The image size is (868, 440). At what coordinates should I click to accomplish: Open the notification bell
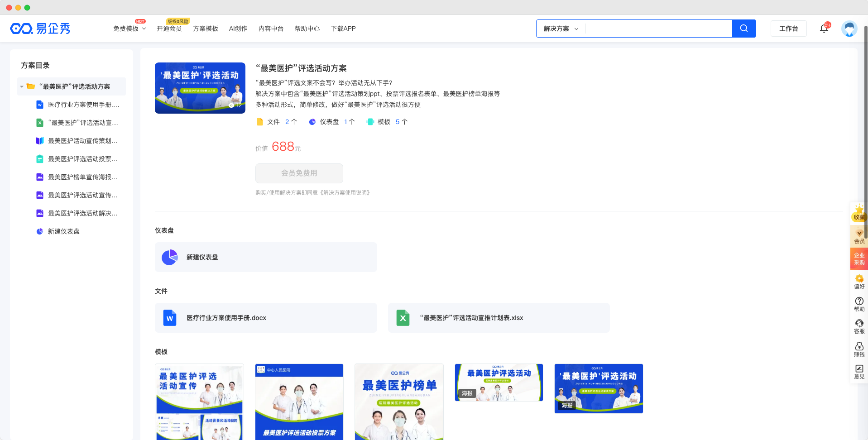pos(824,29)
